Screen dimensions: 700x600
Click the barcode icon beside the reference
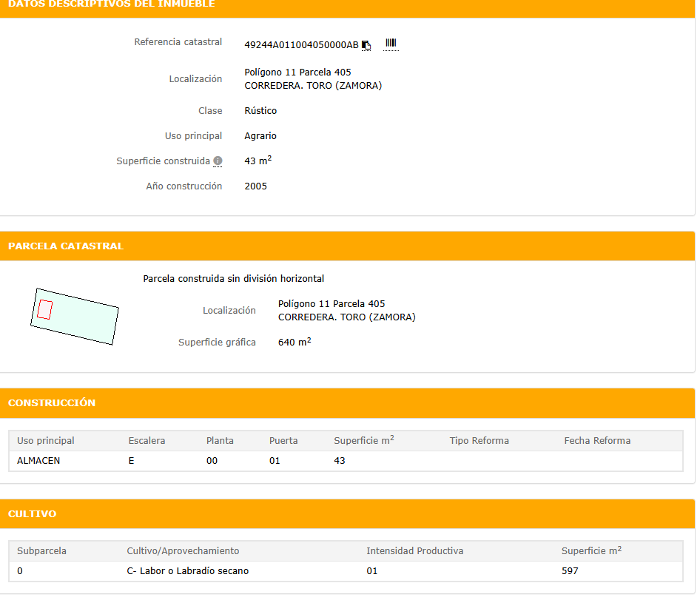(x=391, y=44)
